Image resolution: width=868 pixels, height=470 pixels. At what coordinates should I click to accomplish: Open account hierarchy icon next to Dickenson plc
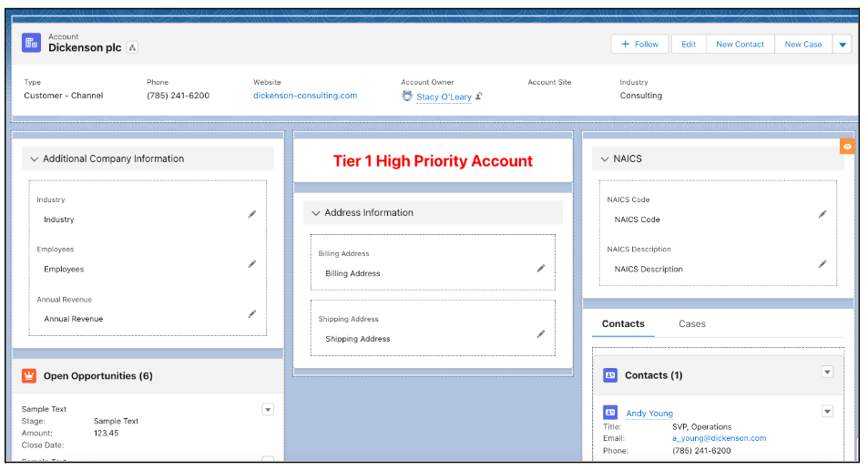pyautogui.click(x=132, y=47)
